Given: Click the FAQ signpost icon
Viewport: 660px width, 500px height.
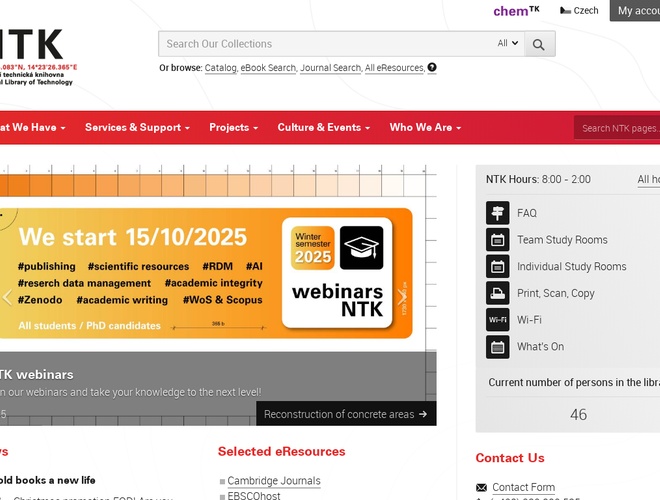Looking at the screenshot, I should click(497, 213).
